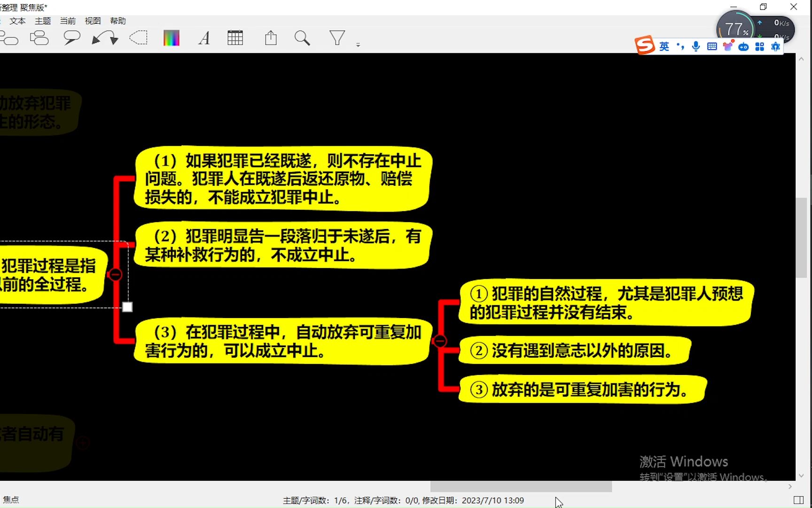Click the Sogou input method logo
Viewport: 812px width, 508px height.
pos(645,46)
